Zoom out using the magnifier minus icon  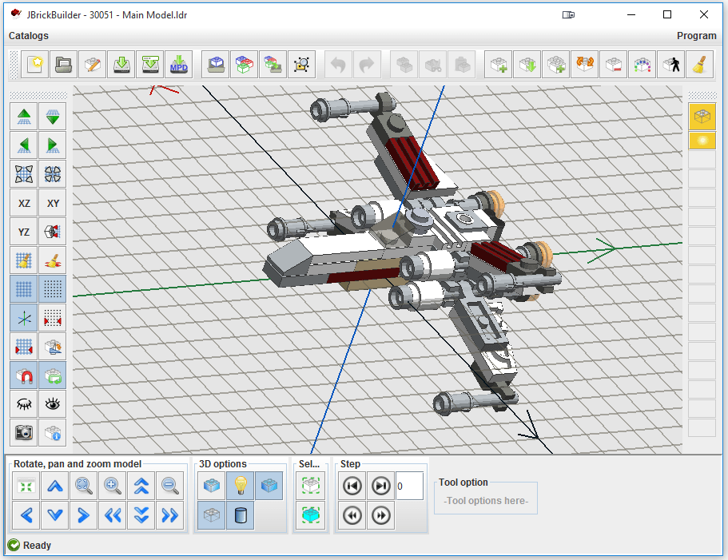(x=170, y=486)
